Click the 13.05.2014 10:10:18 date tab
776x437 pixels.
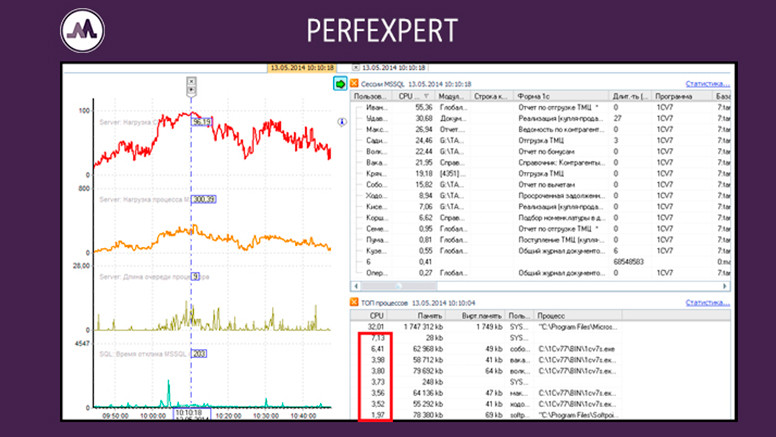(x=300, y=69)
